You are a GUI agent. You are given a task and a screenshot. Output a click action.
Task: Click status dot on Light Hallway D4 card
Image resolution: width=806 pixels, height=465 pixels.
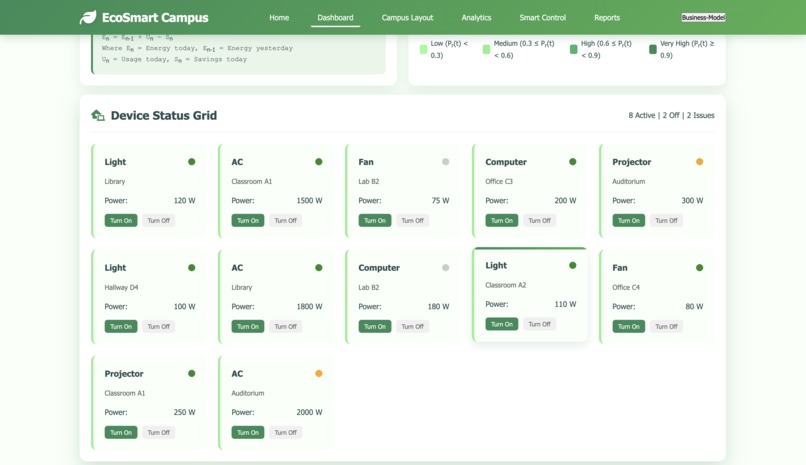tap(192, 268)
